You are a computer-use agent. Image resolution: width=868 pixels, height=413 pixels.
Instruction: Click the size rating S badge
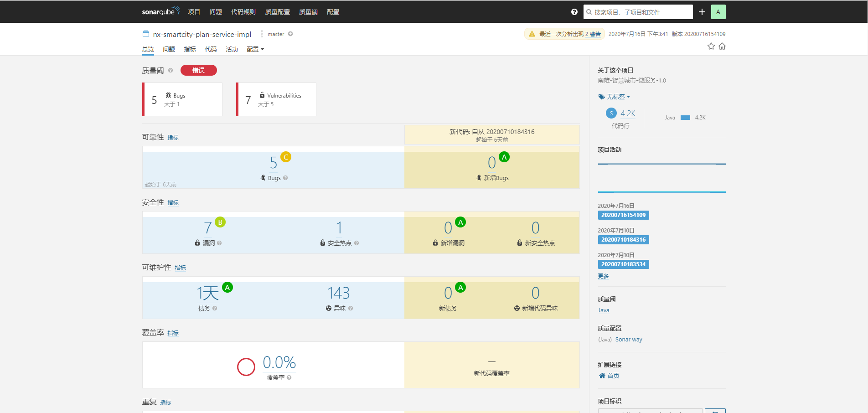(611, 113)
